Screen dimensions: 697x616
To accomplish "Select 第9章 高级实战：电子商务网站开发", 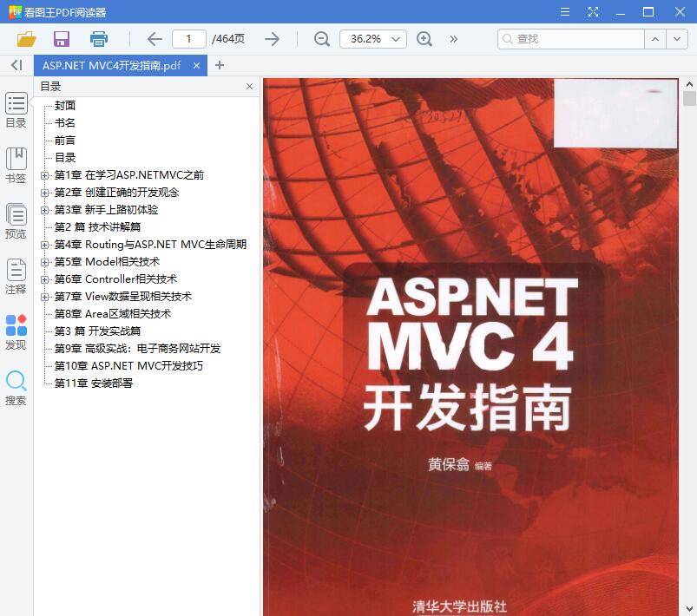I will (137, 349).
